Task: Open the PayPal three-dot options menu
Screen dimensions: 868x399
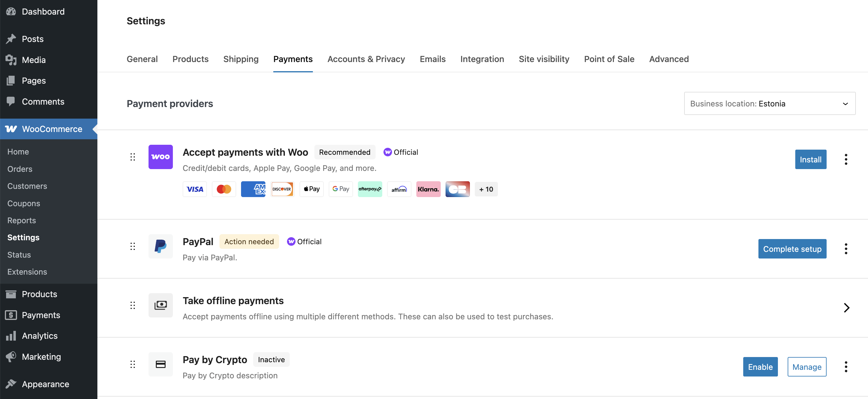Action: tap(845, 249)
